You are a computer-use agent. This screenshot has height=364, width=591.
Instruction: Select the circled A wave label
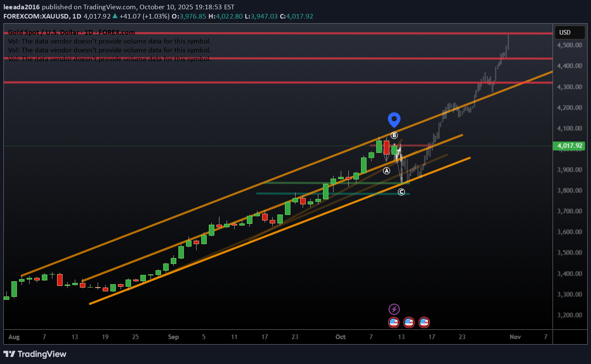click(386, 171)
